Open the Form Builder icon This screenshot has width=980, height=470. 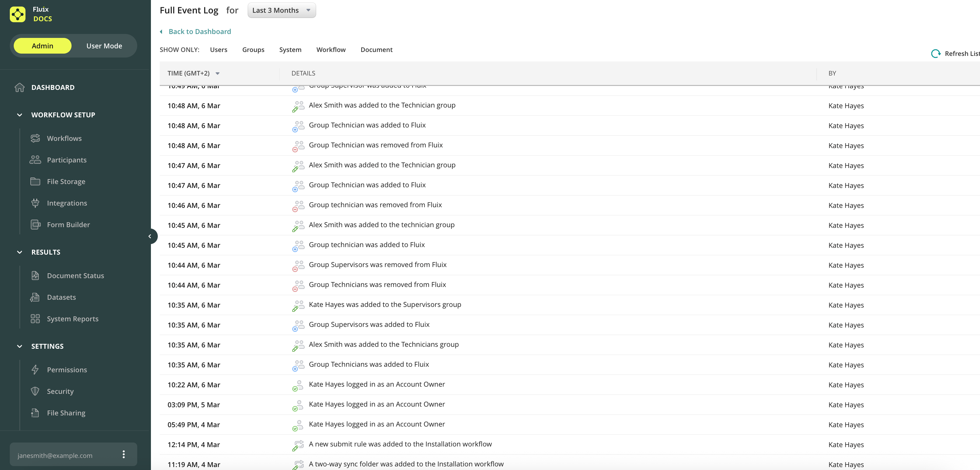click(x=35, y=225)
